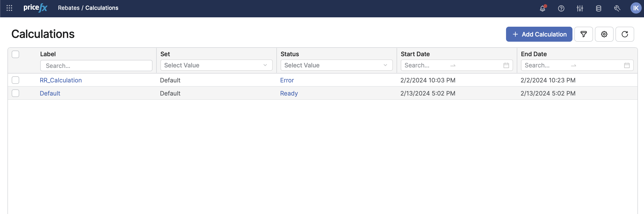This screenshot has height=214, width=644.
Task: Refresh the calculations list
Action: click(625, 34)
